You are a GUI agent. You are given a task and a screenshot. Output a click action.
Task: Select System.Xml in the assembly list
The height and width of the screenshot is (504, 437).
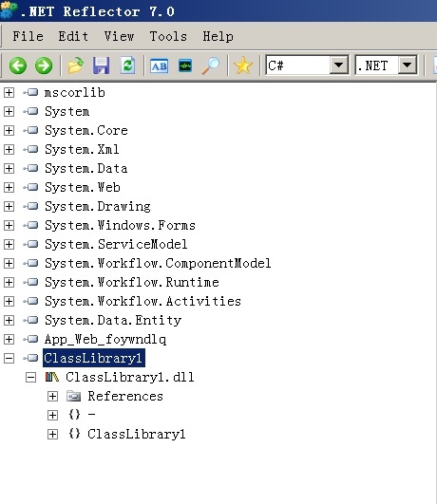(82, 149)
